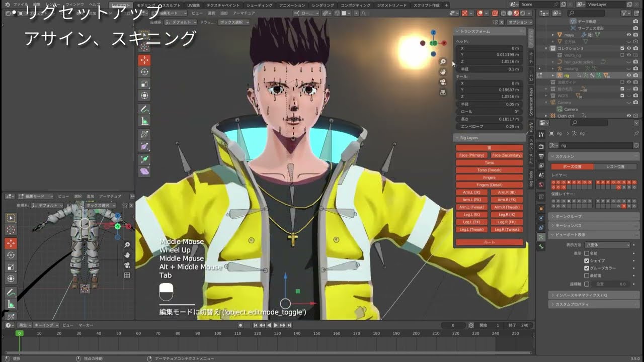The width and height of the screenshot is (644, 362).
Task: Switch to the シェーディング workspace tab
Action: coord(259,5)
